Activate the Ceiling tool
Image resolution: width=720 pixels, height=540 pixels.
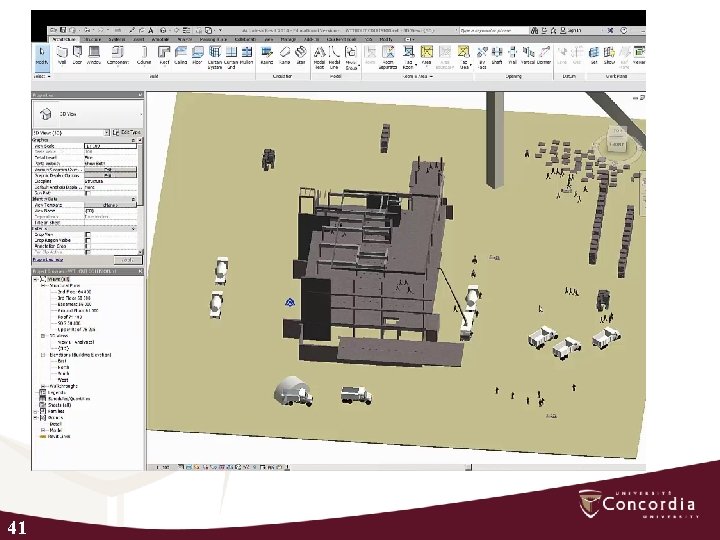pos(180,56)
